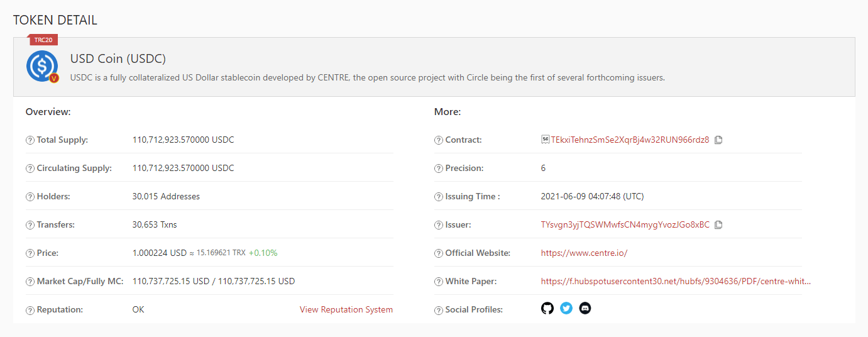Open the GitHub social profile
The width and height of the screenshot is (868, 337).
coord(547,309)
